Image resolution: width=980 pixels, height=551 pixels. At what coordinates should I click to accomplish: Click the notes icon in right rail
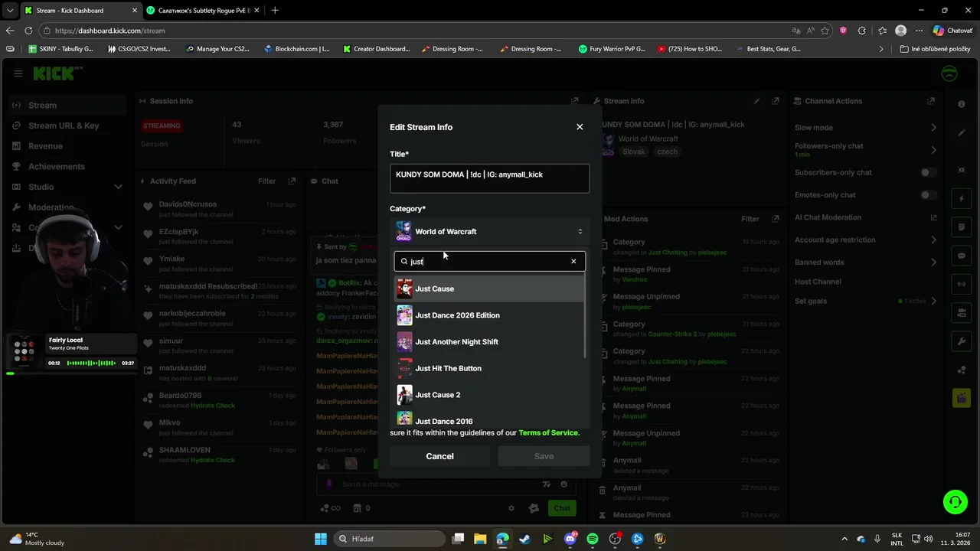click(x=962, y=227)
